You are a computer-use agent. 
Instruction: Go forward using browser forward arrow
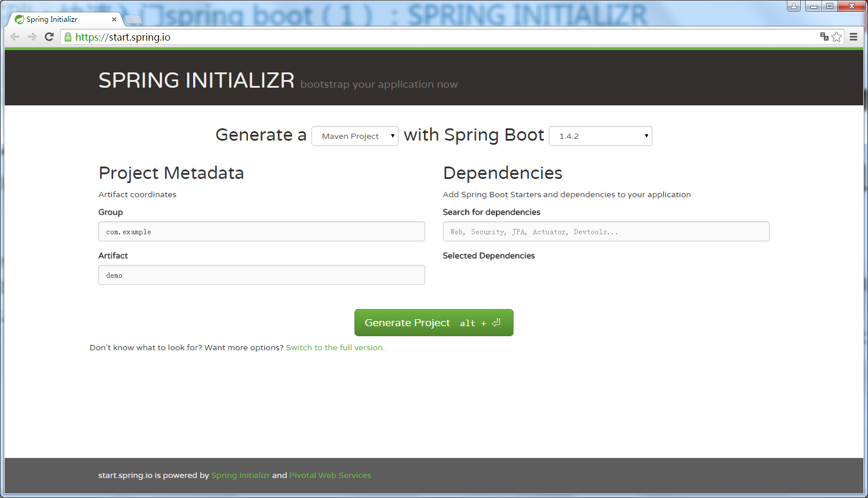[x=32, y=36]
